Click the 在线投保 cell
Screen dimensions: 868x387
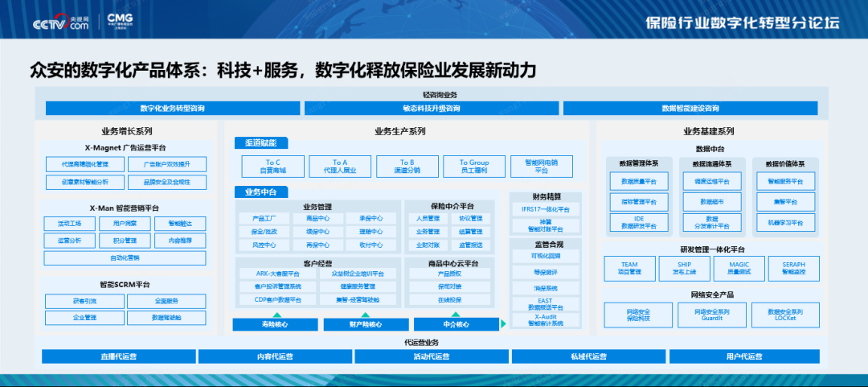pyautogui.click(x=449, y=300)
